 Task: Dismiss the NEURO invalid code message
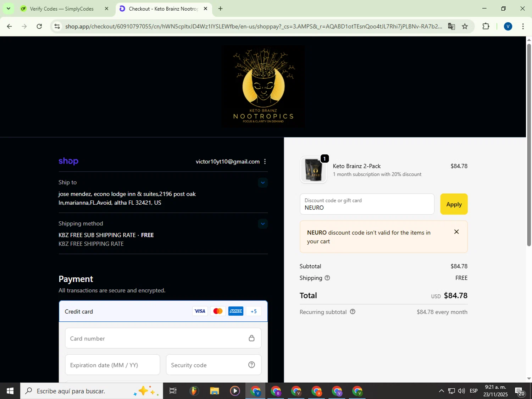pos(456,232)
